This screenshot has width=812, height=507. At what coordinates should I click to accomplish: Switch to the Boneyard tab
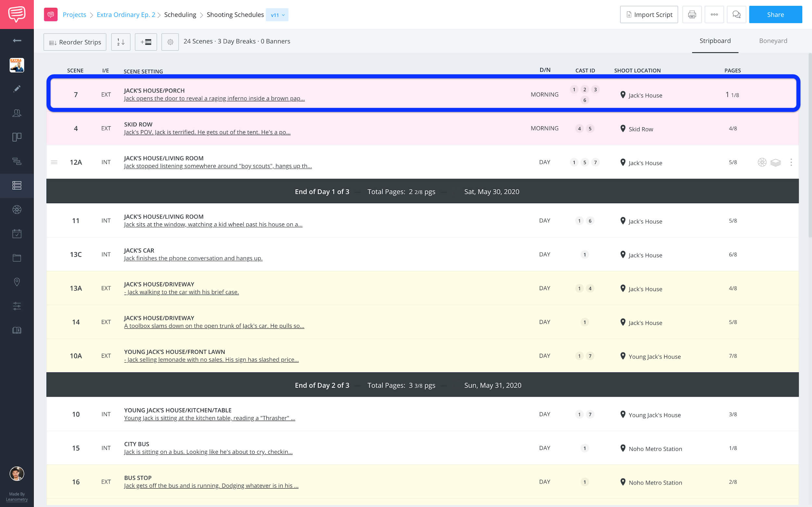click(773, 41)
